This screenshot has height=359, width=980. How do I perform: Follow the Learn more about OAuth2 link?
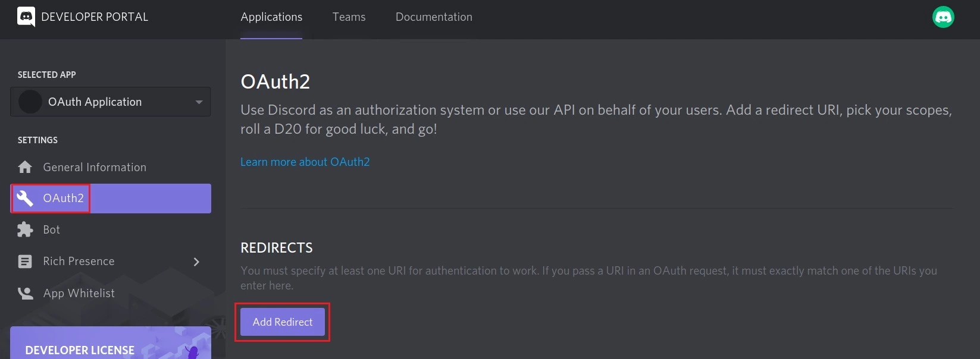(x=305, y=162)
